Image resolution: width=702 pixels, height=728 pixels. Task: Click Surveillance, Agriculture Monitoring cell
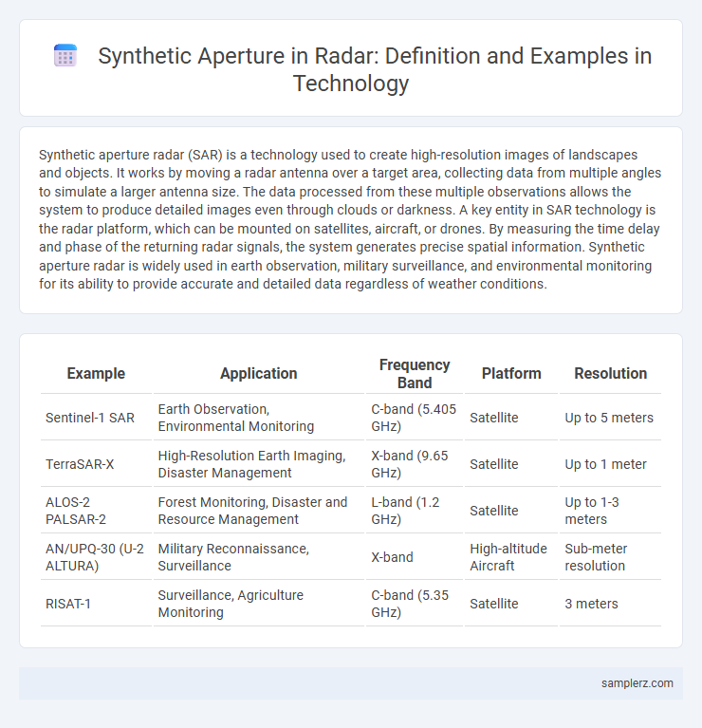coord(259,603)
